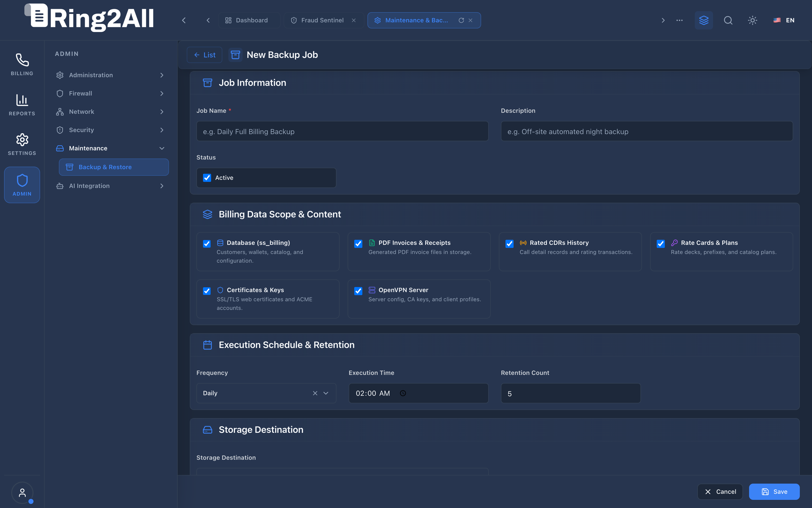Click the Billing Data Scope layers icon
812x508 pixels.
coord(207,214)
